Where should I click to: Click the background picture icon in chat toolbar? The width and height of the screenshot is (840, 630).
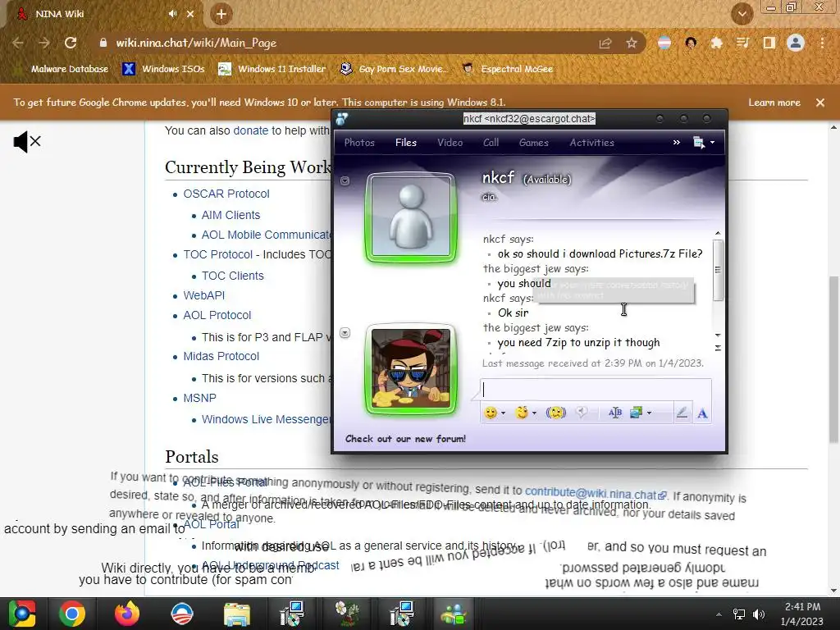[636, 413]
